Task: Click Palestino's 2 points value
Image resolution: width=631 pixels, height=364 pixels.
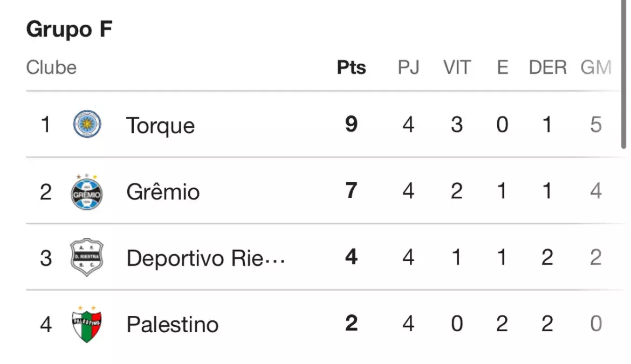Action: click(x=351, y=323)
